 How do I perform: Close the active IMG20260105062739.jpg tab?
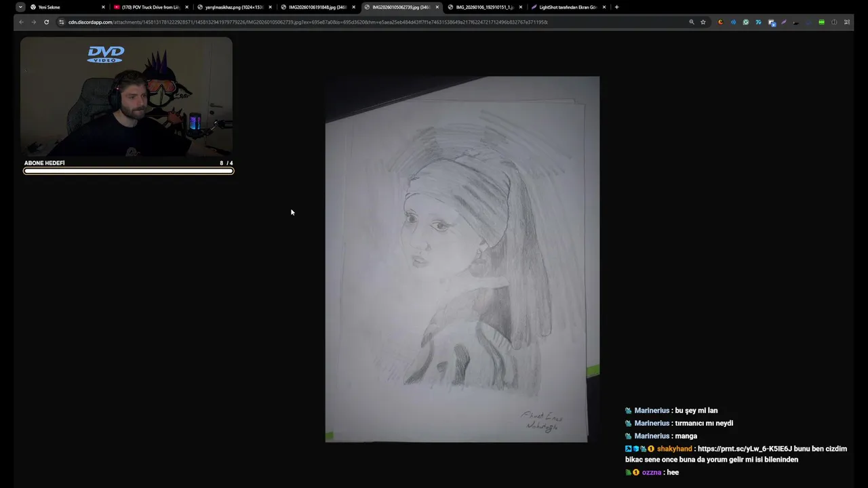pyautogui.click(x=437, y=7)
